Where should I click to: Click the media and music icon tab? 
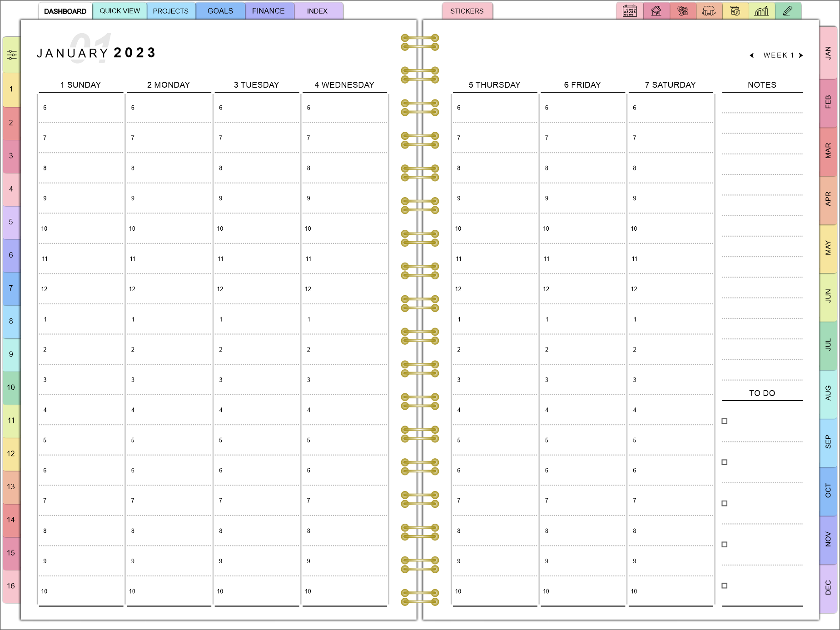682,11
